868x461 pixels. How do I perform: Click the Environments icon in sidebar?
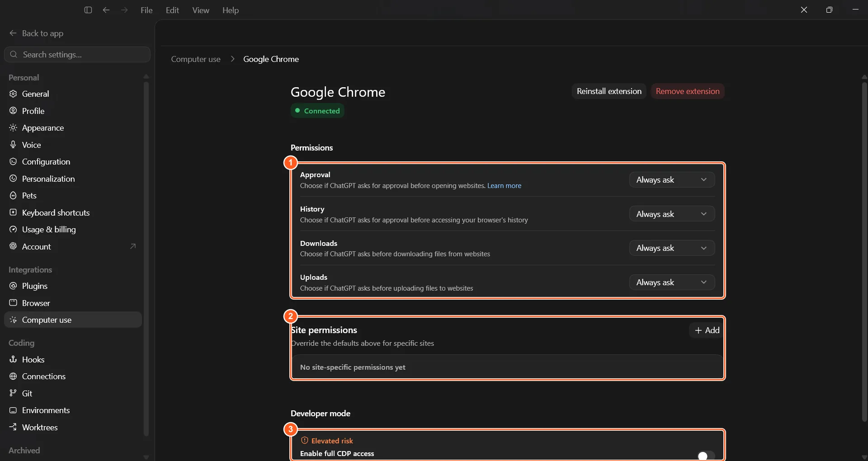[13, 410]
